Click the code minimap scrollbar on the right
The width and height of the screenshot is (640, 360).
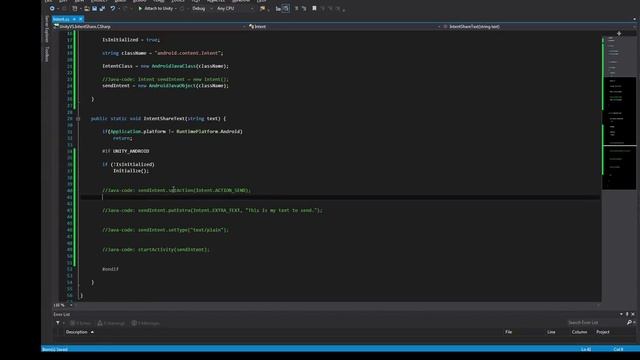coord(619,113)
